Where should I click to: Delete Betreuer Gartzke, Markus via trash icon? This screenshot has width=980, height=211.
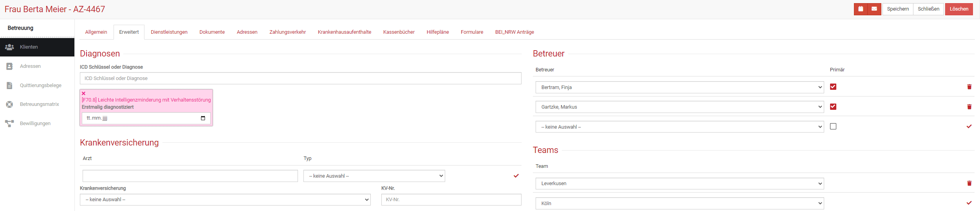pos(969,107)
